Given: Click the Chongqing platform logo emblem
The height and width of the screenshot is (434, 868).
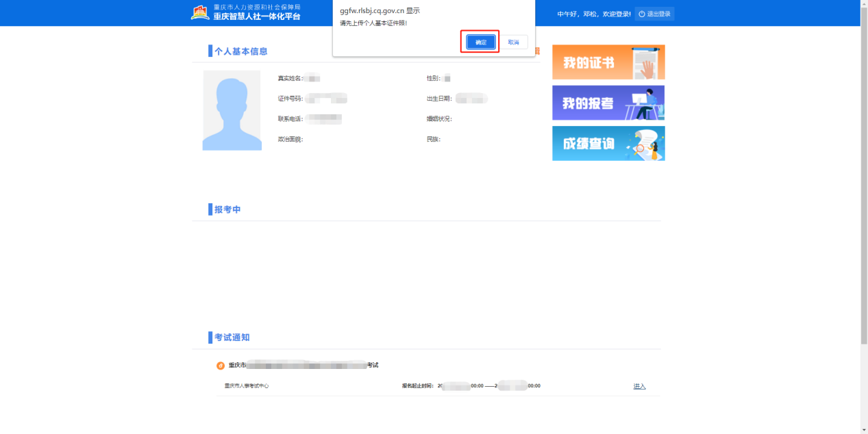Looking at the screenshot, I should tap(200, 12).
